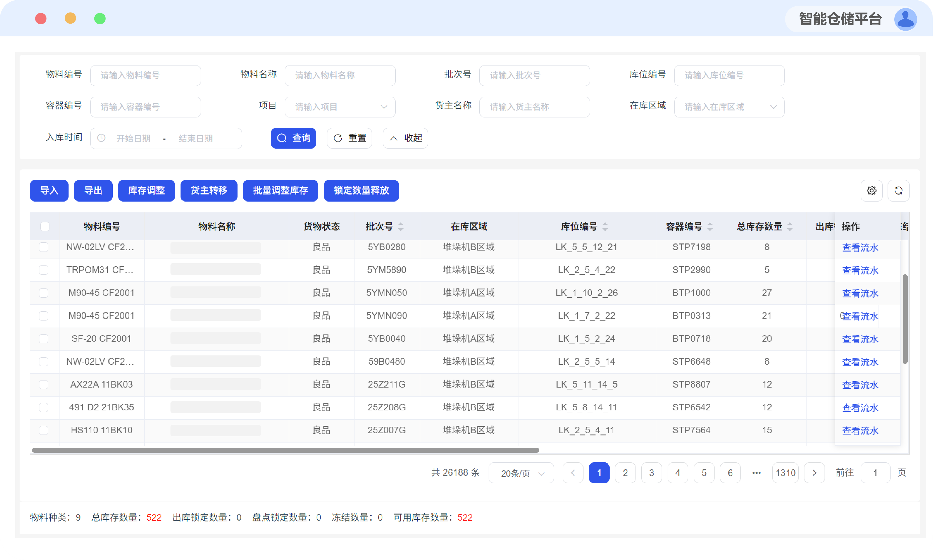The image size is (933, 560).
Task: Open the 20条/页 page size dropdown
Action: click(x=521, y=473)
